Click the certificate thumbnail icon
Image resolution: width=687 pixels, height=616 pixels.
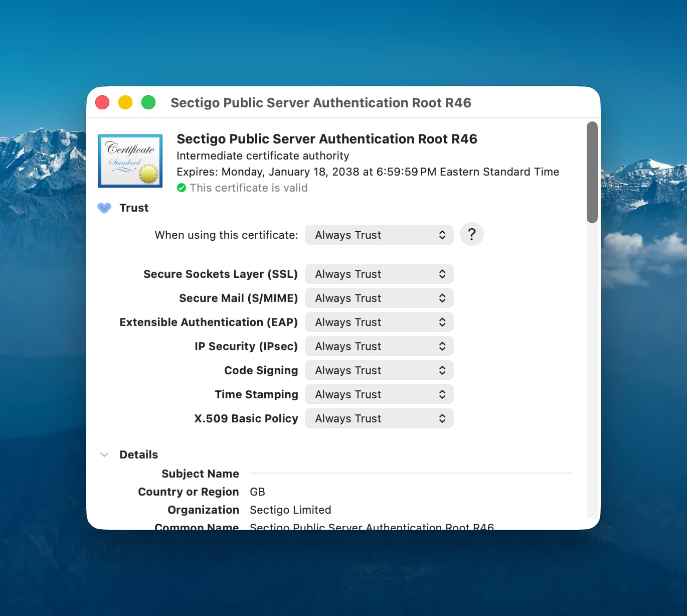130,161
